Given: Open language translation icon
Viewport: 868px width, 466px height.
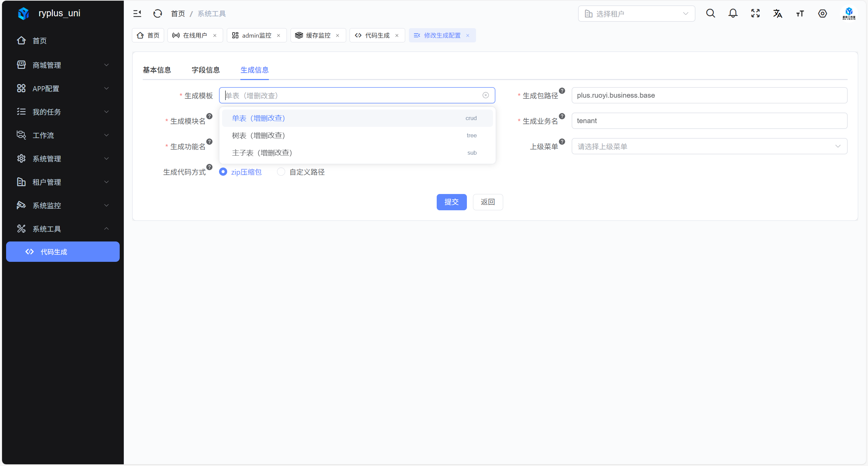Looking at the screenshot, I should tap(777, 14).
